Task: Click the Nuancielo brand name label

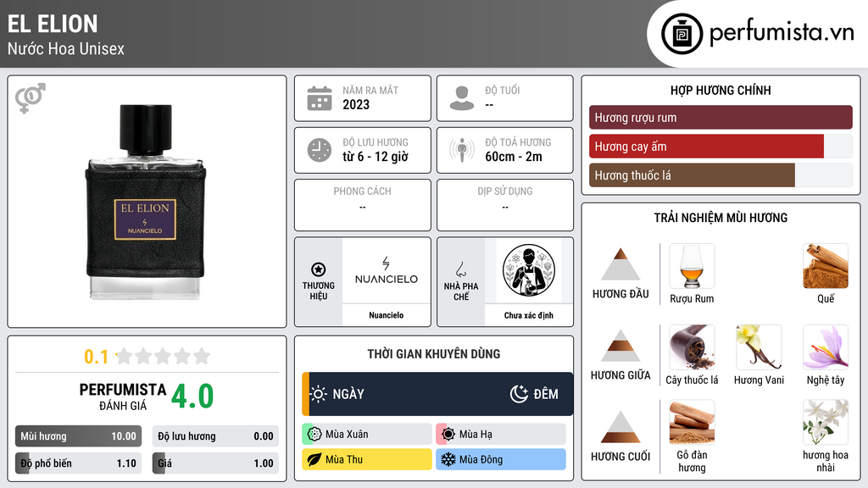Action: (x=387, y=315)
